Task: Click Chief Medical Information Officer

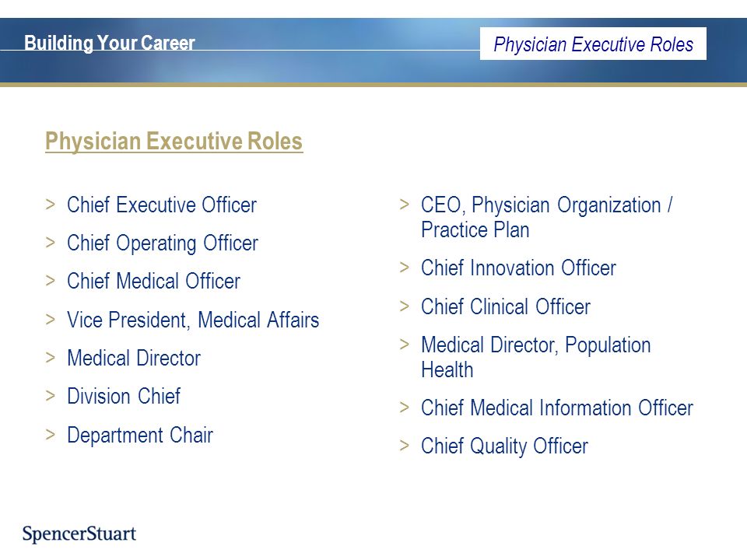Action: [x=557, y=408]
